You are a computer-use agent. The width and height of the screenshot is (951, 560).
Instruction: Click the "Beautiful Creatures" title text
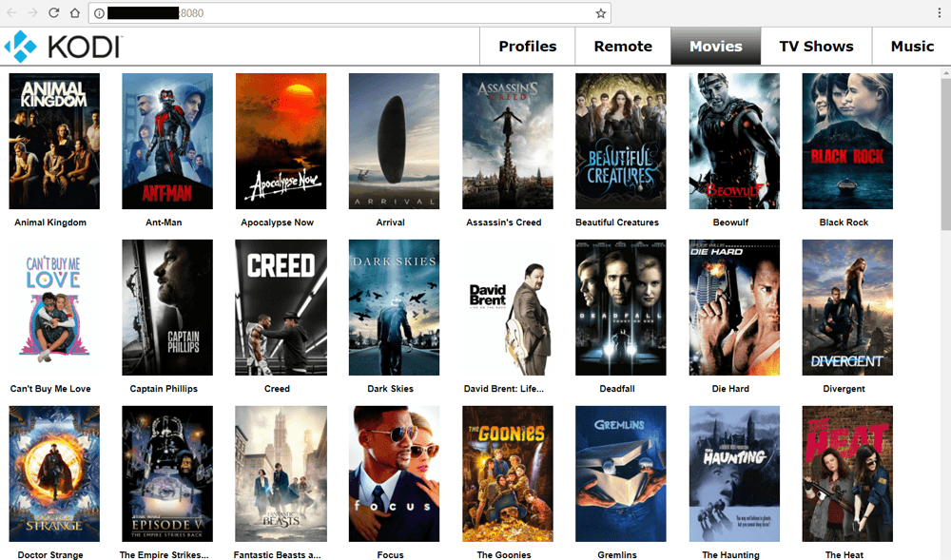click(x=617, y=222)
